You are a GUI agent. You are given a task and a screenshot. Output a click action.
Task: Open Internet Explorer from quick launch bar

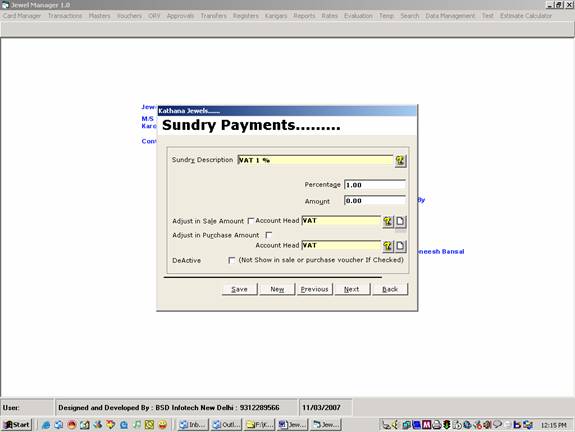tap(46, 425)
